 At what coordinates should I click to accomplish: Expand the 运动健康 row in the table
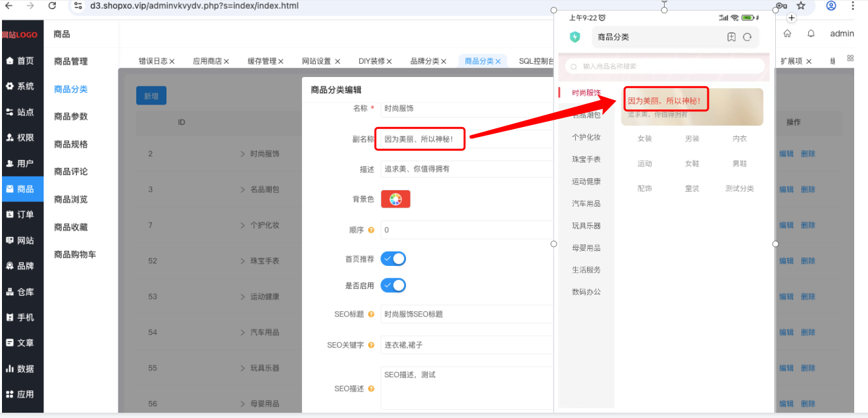tap(242, 296)
